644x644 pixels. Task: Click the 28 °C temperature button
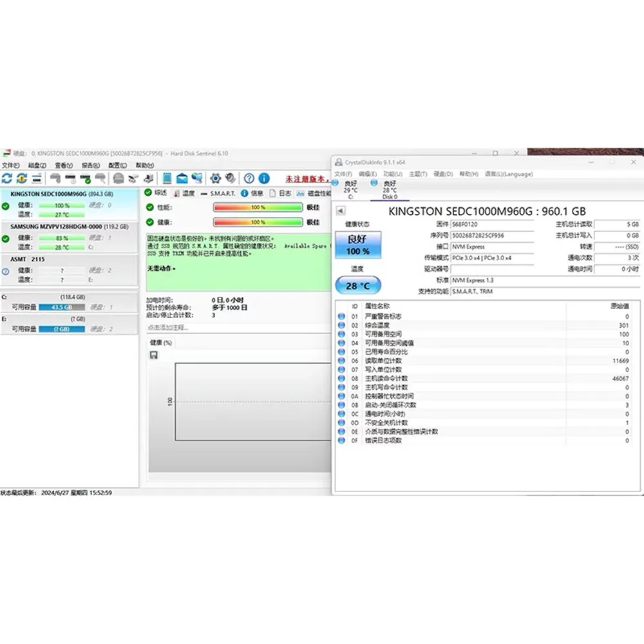tap(358, 285)
